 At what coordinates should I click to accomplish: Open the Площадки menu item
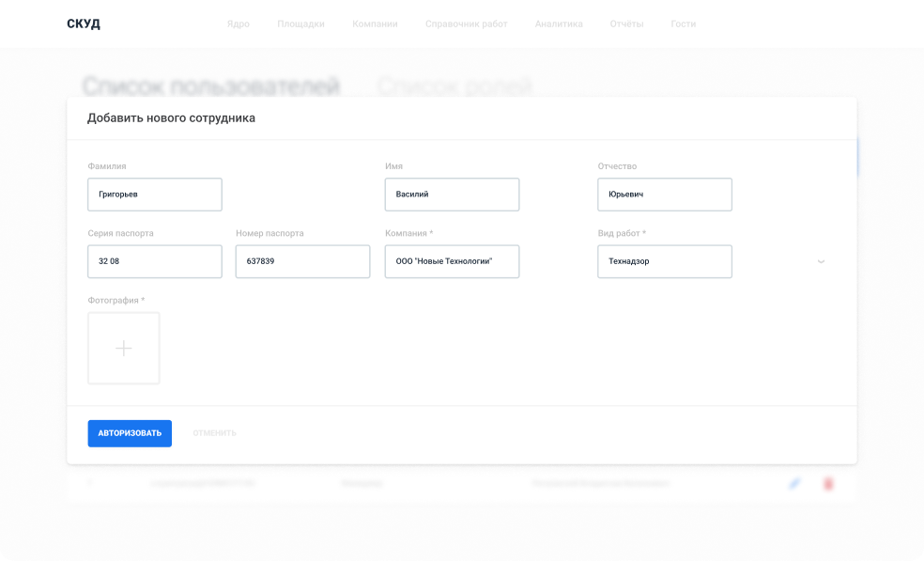pos(300,24)
